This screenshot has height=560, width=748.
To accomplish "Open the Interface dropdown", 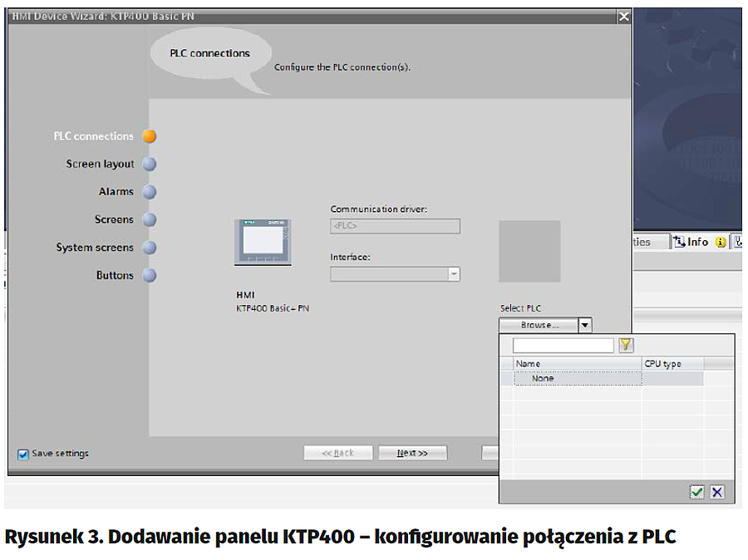I will tap(453, 274).
